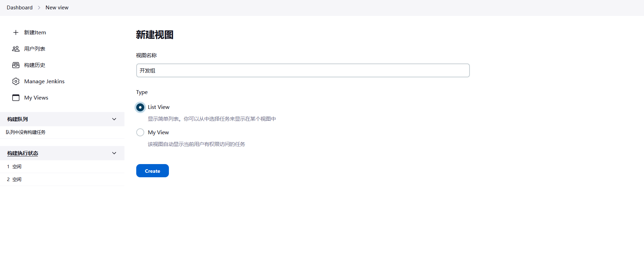The image size is (644, 256).
Task: Collapse the 构建执行状态 panel chevron
Action: 114,153
